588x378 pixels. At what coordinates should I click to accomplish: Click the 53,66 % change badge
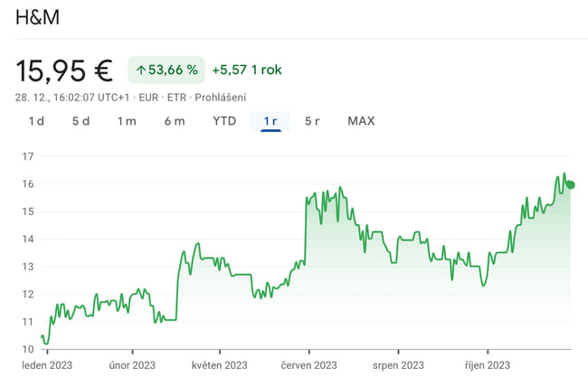pyautogui.click(x=166, y=70)
